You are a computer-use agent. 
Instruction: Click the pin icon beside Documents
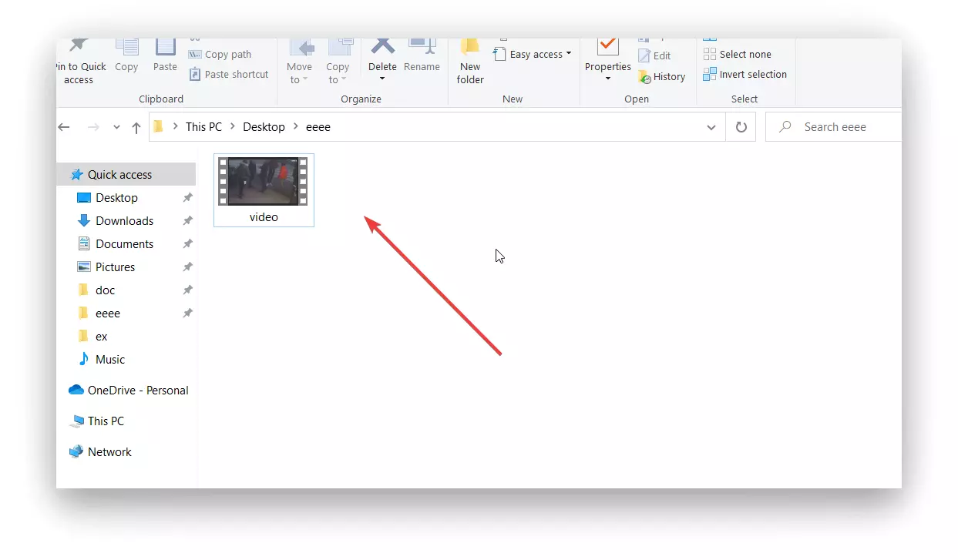click(x=187, y=244)
